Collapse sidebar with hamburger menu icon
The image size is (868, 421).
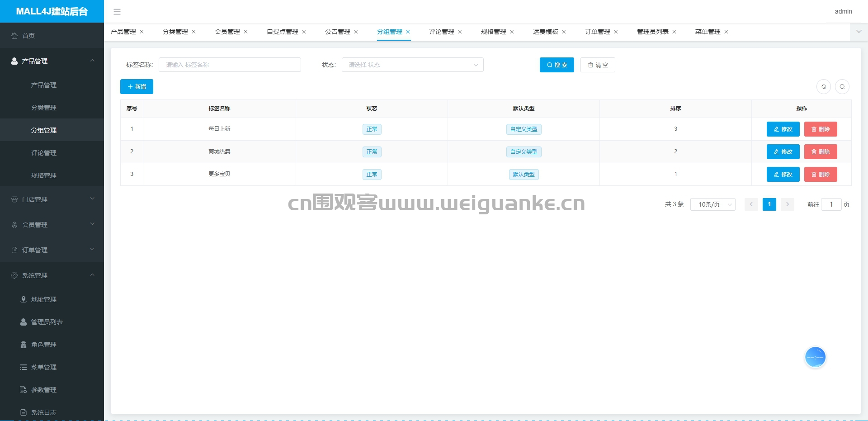(117, 12)
